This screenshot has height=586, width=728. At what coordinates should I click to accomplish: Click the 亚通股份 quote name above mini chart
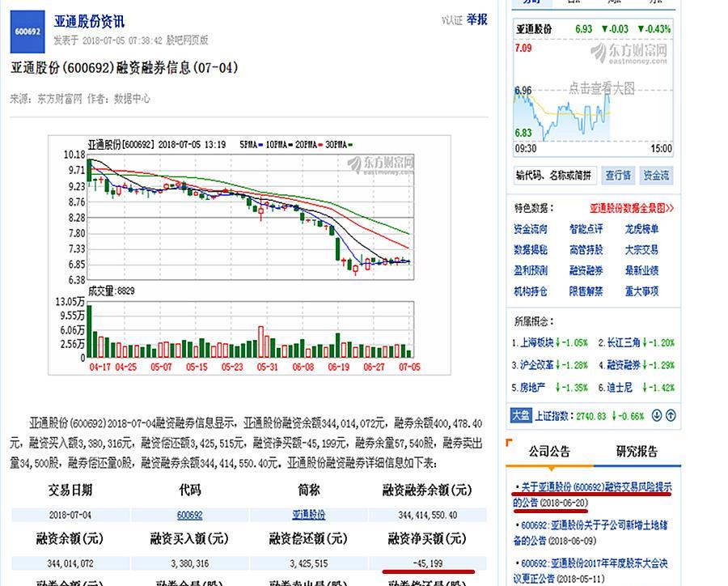534,29
